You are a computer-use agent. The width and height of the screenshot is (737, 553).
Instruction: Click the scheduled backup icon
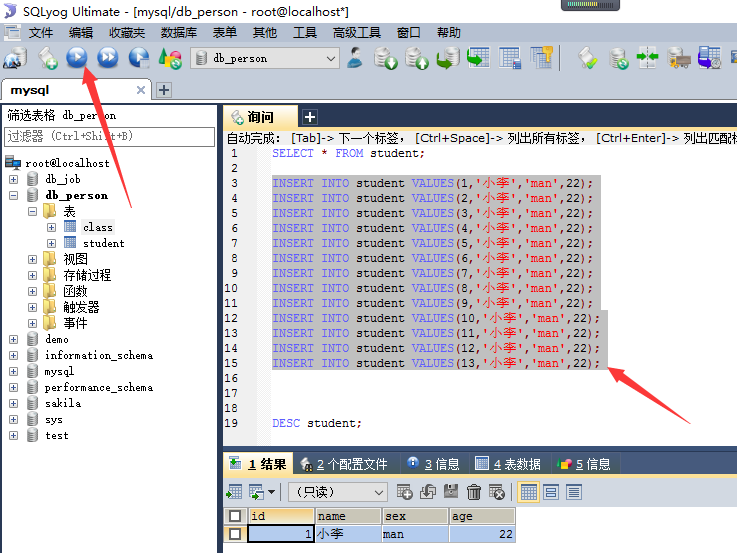coord(709,58)
